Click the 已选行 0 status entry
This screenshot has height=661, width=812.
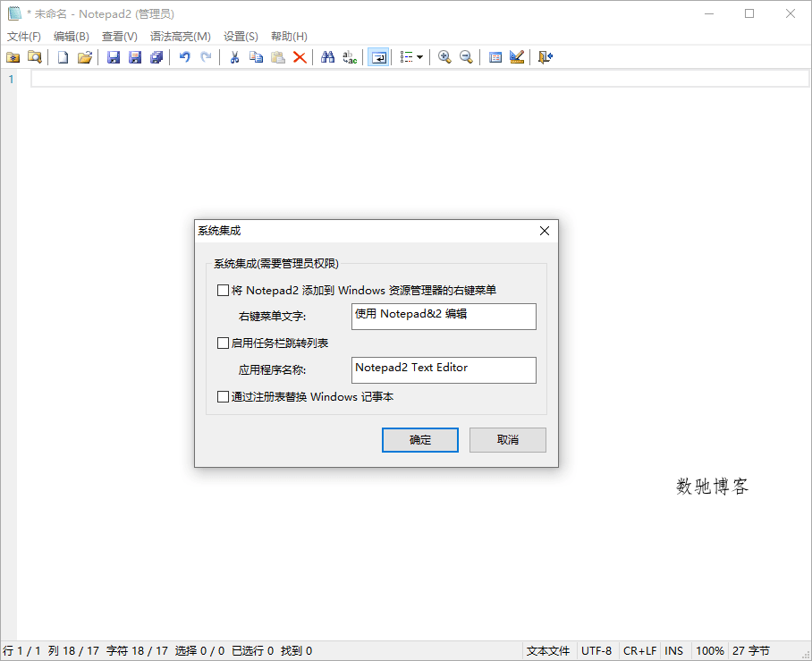coord(253,651)
